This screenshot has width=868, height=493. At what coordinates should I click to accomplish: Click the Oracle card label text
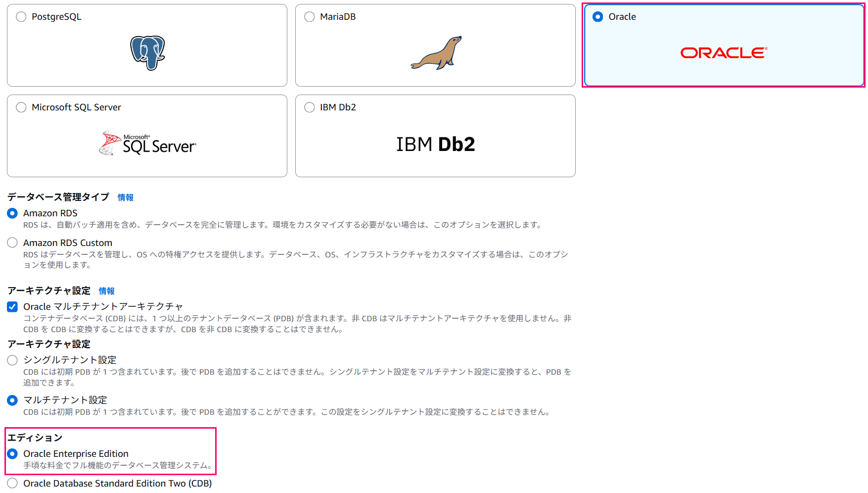622,17
